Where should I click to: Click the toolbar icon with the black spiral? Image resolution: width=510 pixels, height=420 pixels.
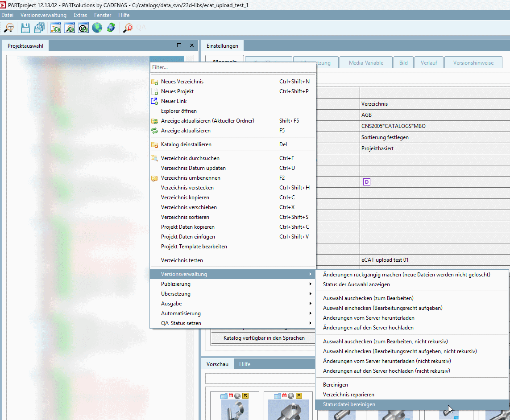pos(83,28)
